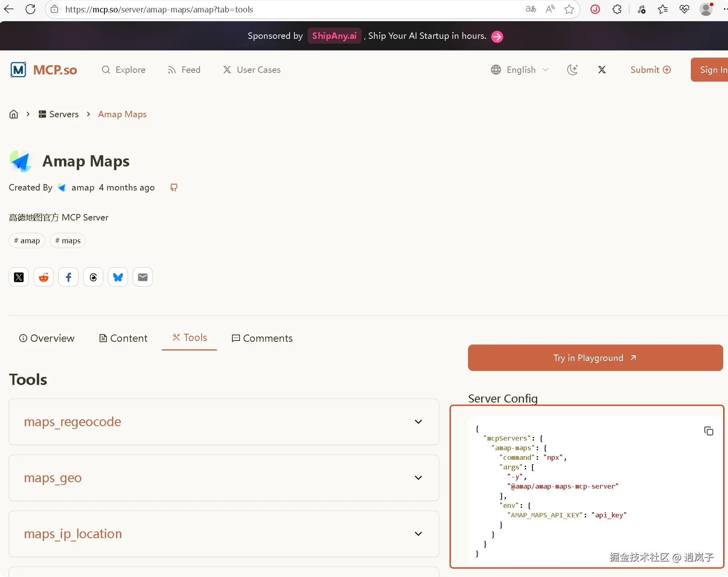Expand the maps_ip_location tool
728x577 pixels.
point(224,534)
